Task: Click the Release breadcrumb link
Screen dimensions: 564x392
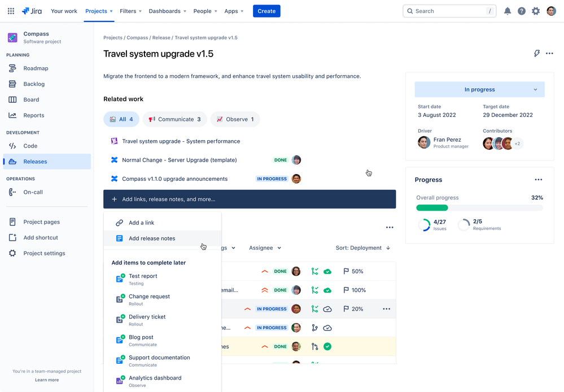Action: click(x=161, y=38)
